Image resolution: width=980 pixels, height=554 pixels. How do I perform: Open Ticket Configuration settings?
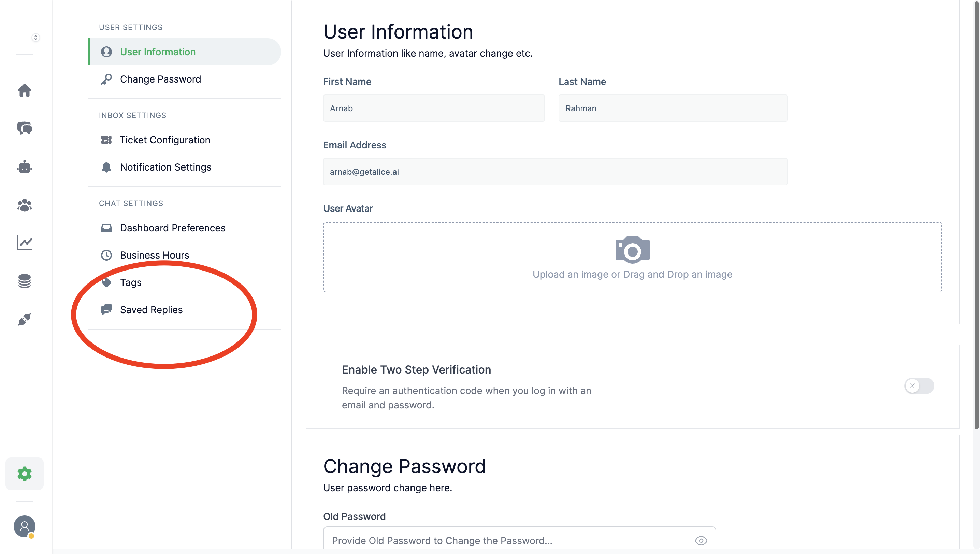164,140
